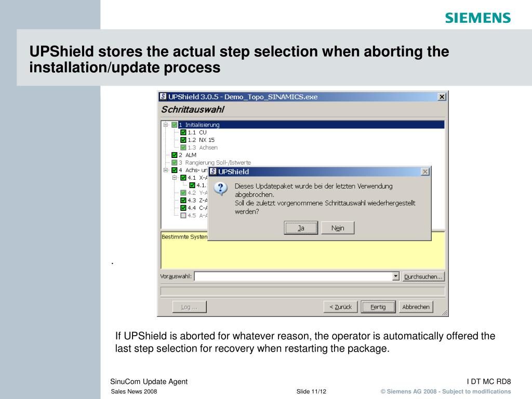532x399 pixels.
Task: Click the Log ... button
Action: (x=189, y=307)
